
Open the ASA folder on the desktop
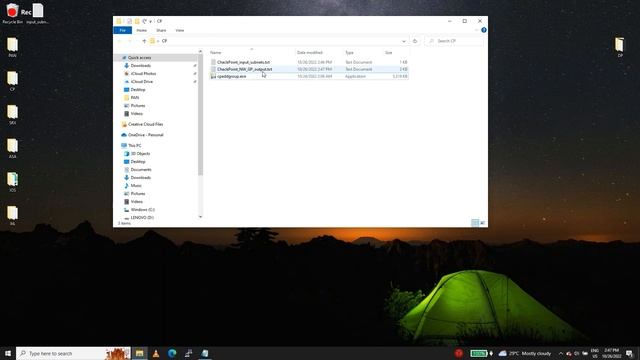(x=12, y=149)
